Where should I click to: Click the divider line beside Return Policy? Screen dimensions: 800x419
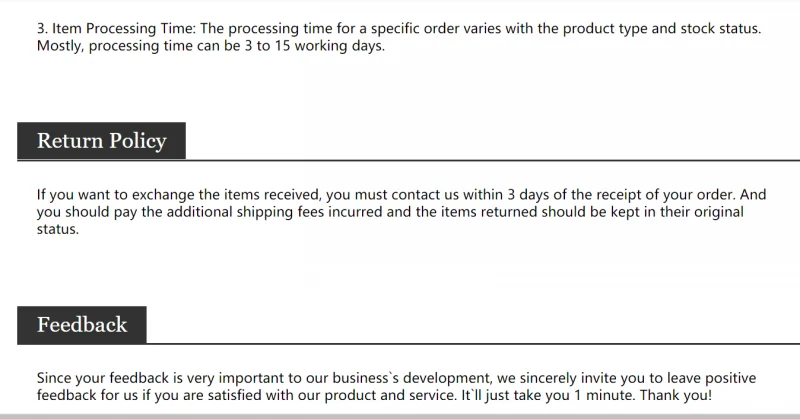(x=493, y=160)
